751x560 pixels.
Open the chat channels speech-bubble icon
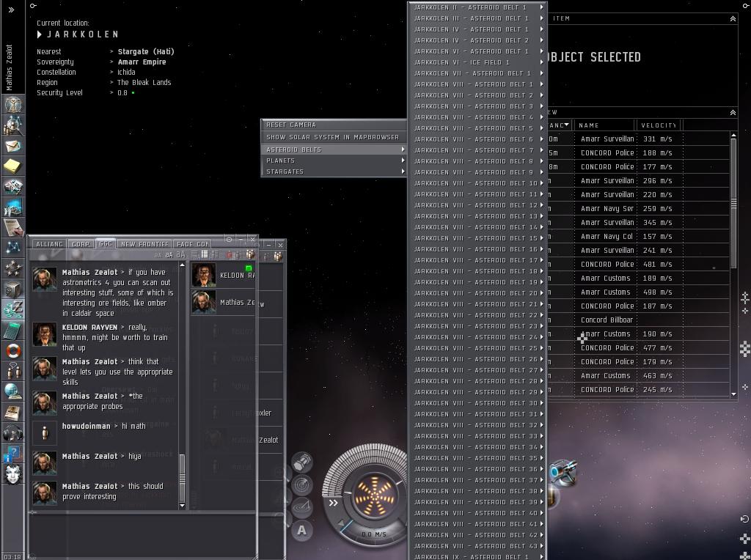click(13, 371)
